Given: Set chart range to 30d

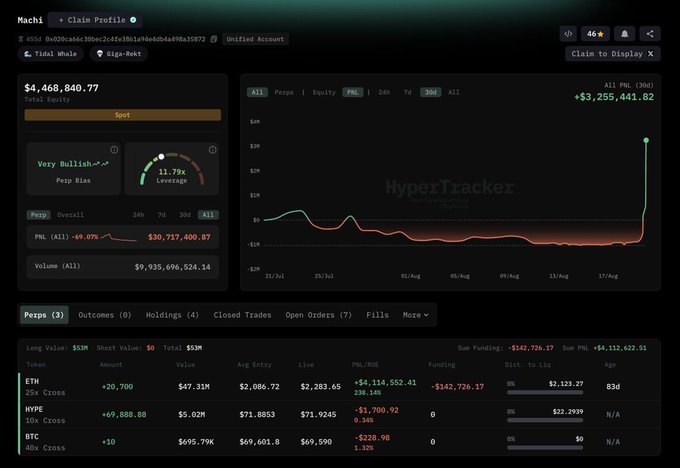Looking at the screenshot, I should pos(431,92).
